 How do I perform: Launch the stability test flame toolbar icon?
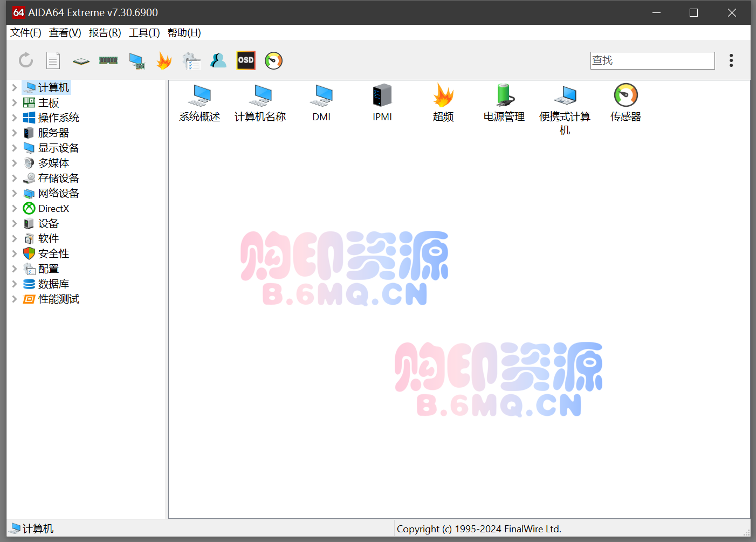point(164,60)
